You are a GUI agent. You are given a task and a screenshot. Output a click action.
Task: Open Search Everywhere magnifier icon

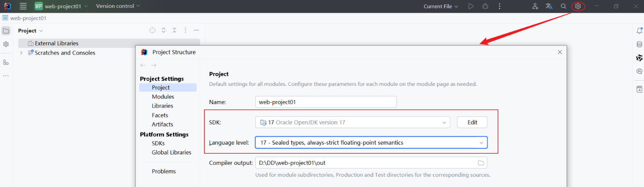tap(564, 6)
